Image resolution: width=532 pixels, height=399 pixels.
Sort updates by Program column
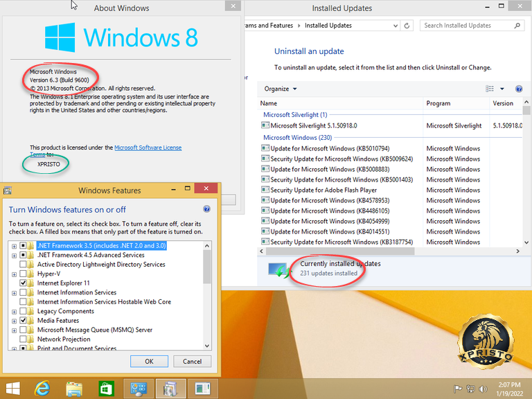pyautogui.click(x=456, y=103)
